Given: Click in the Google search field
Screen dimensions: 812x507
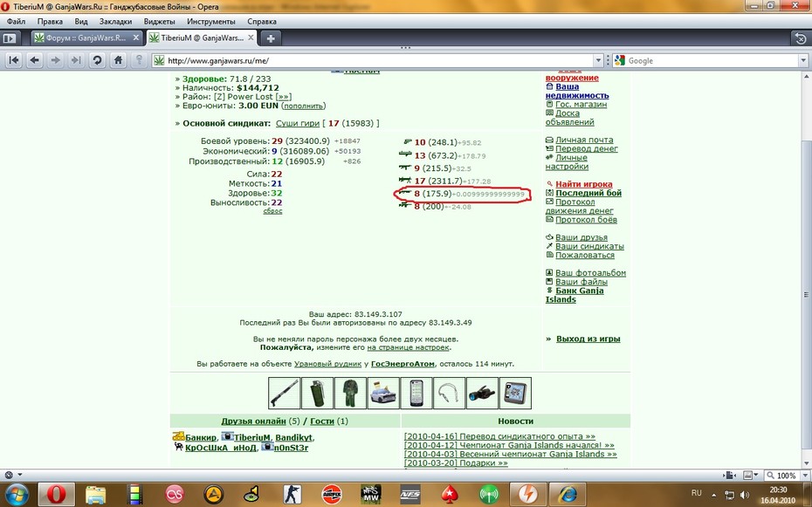Looking at the screenshot, I should coord(712,60).
